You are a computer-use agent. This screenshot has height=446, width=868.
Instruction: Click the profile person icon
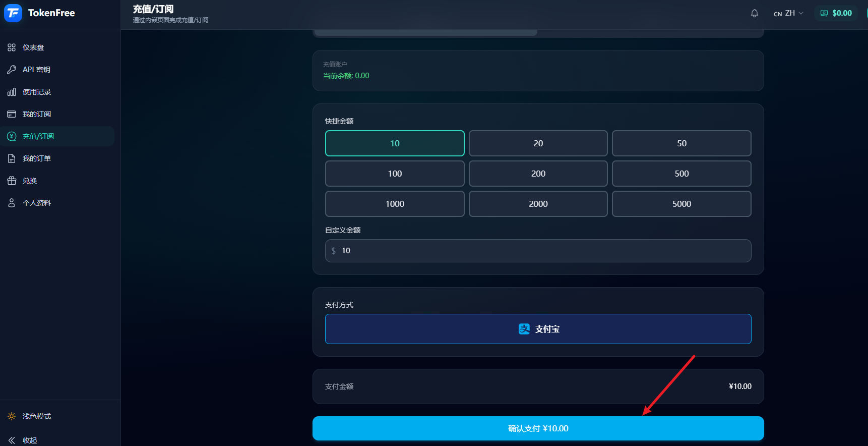click(12, 203)
